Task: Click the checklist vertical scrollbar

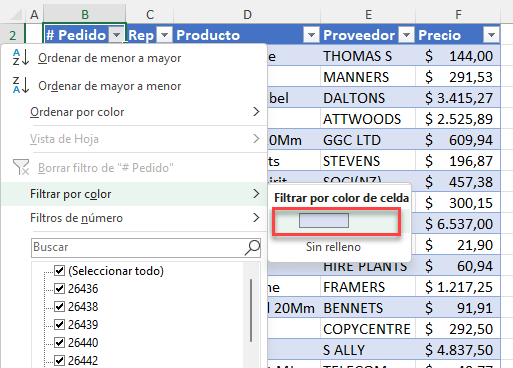Action: (x=251, y=311)
